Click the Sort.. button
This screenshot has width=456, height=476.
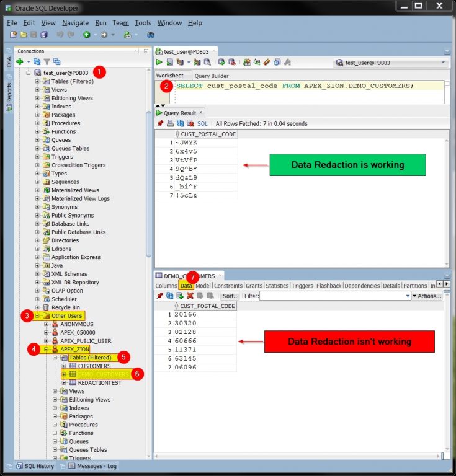230,296
